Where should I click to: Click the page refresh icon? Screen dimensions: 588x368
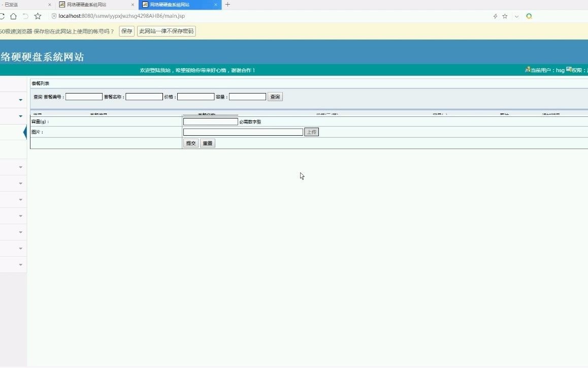click(2, 16)
